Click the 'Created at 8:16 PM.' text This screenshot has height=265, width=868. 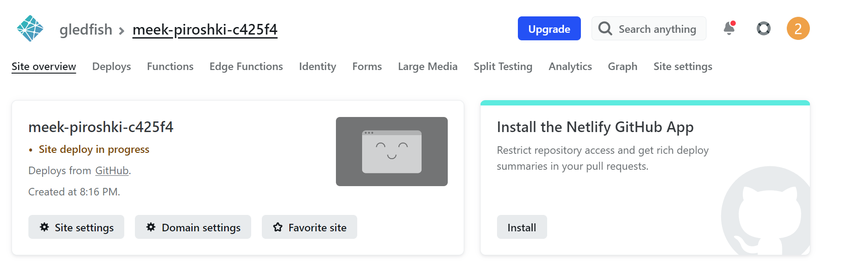tap(74, 192)
